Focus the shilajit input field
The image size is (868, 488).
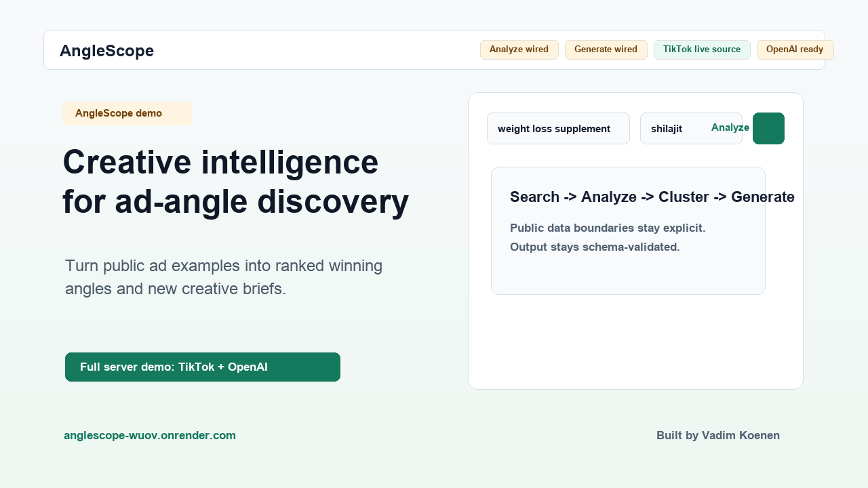[691, 129]
